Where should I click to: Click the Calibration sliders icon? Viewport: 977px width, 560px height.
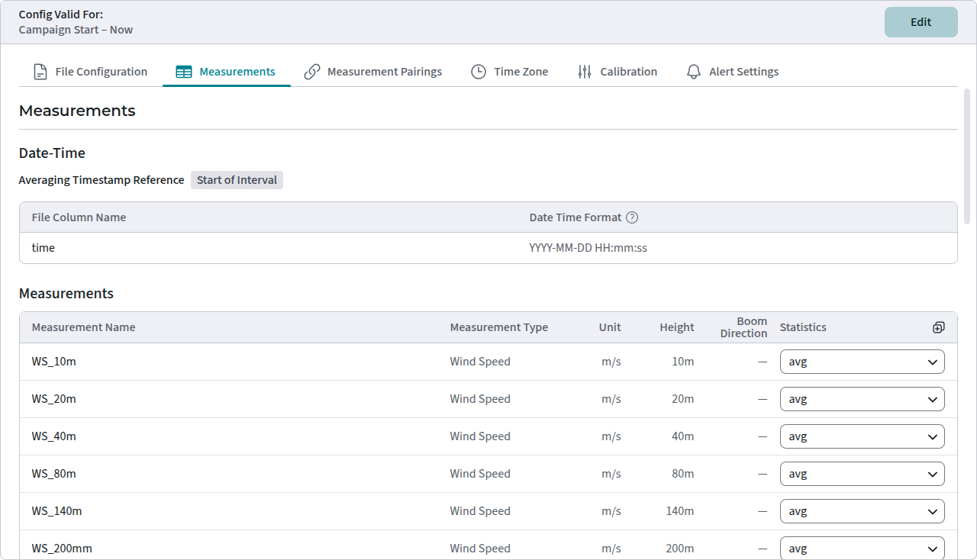coord(585,72)
